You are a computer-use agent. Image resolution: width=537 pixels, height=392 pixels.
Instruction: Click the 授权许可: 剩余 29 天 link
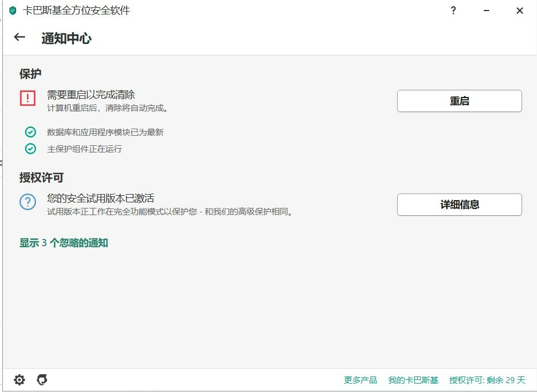tap(487, 380)
